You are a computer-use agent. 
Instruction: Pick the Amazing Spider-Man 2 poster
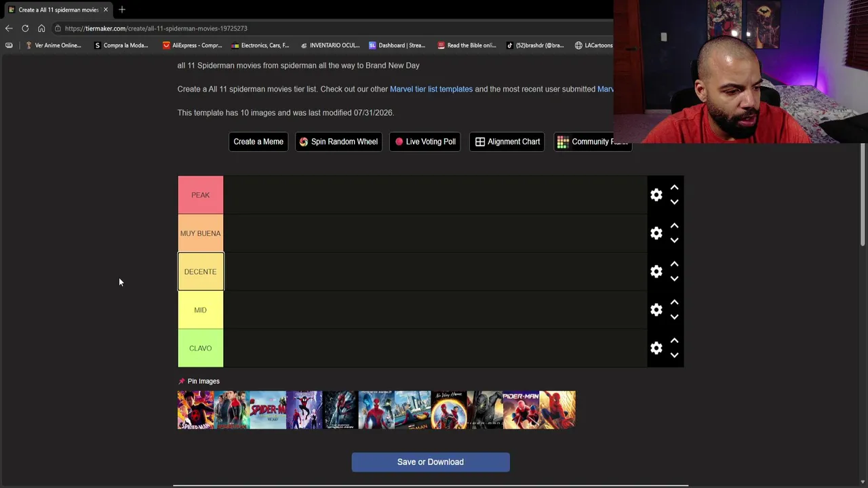(x=376, y=410)
